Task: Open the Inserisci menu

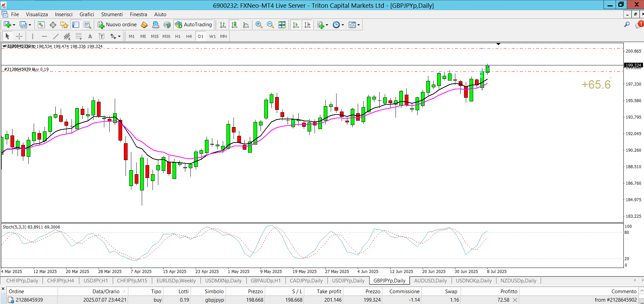Action: point(64,14)
